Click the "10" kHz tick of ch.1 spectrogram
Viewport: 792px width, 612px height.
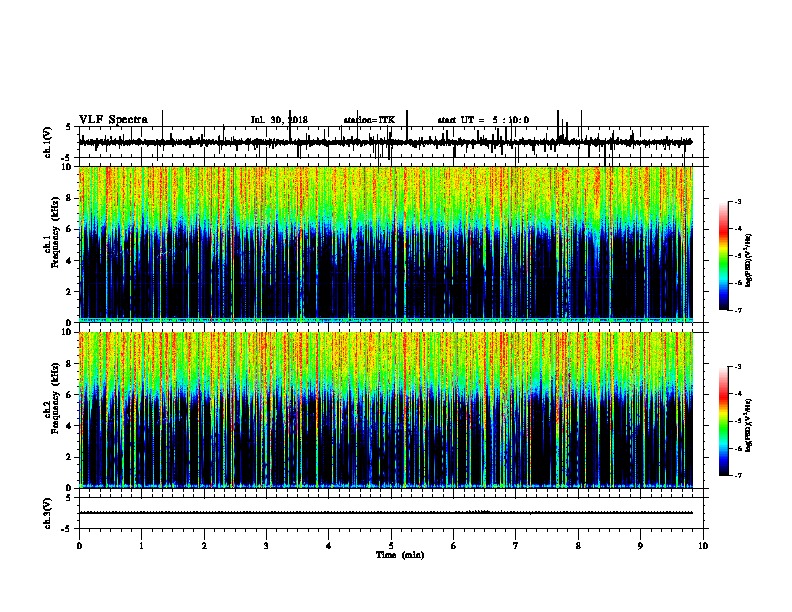(x=66, y=167)
